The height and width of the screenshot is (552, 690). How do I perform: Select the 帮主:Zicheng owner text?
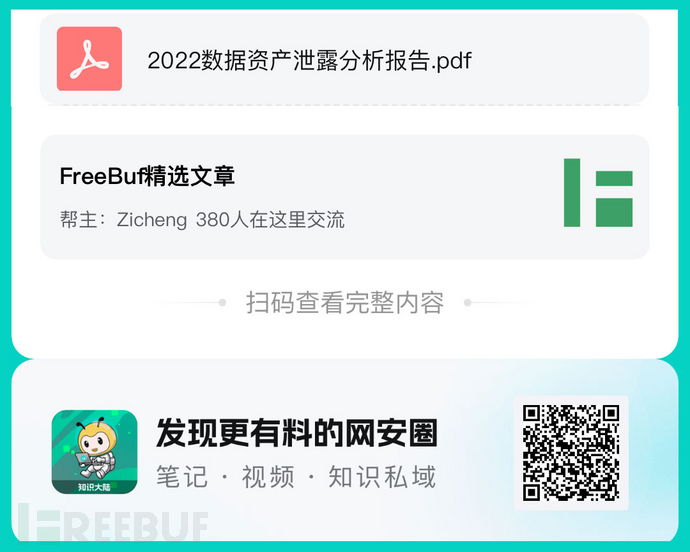123,220
